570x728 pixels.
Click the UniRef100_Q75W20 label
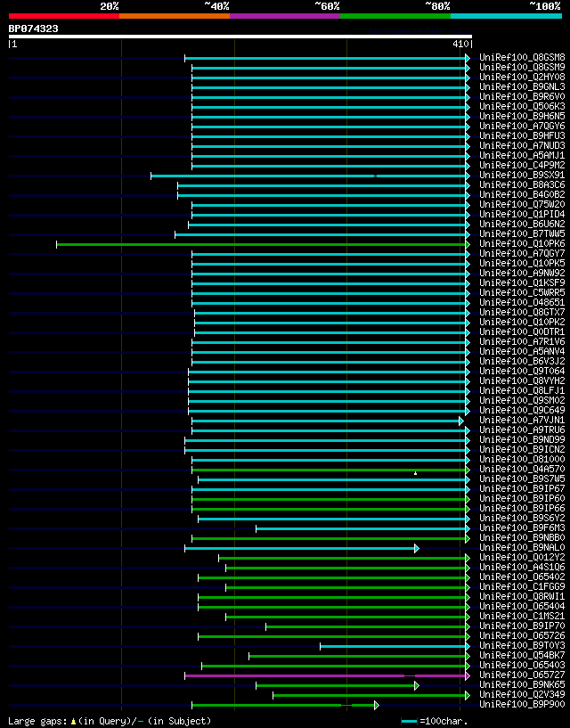[x=522, y=205]
